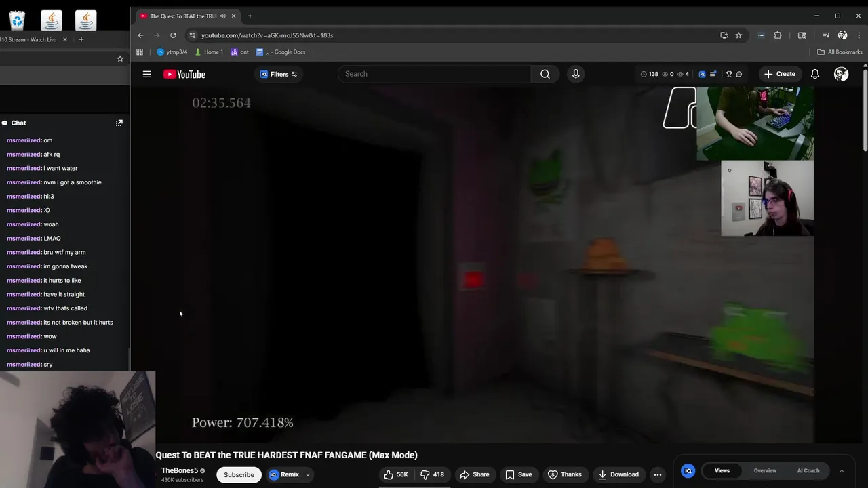The width and height of the screenshot is (868, 488).
Task: Go back in the Chrome browser
Action: (140, 35)
